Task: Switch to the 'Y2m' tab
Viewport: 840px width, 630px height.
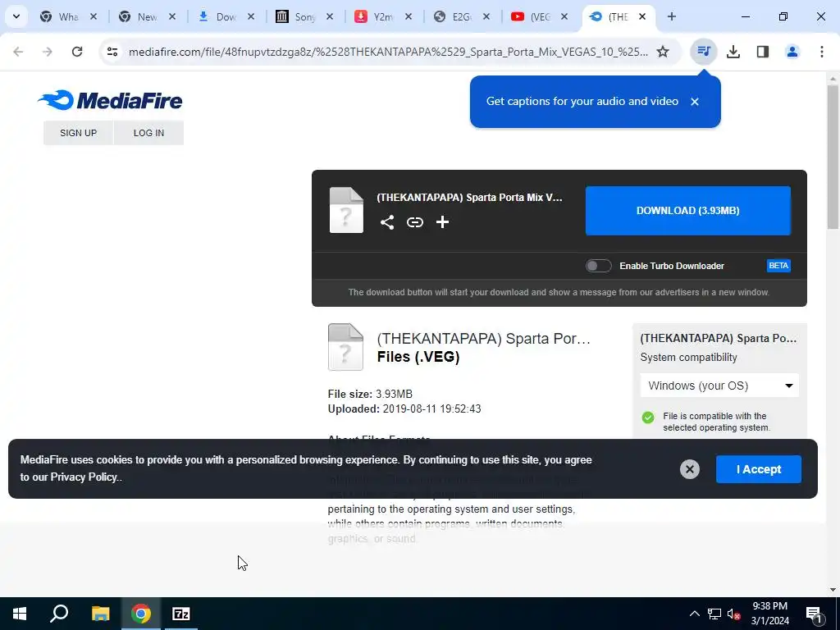Action: [382, 16]
